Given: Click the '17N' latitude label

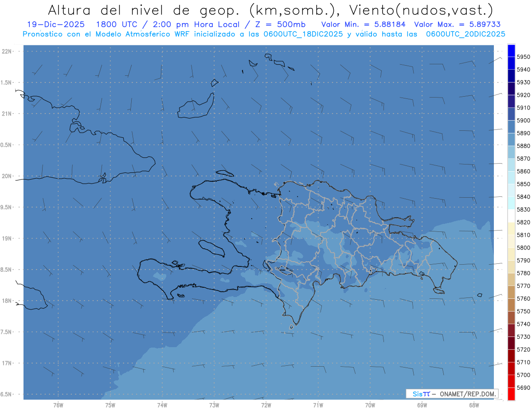Looking at the screenshot, I should click(x=7, y=363).
